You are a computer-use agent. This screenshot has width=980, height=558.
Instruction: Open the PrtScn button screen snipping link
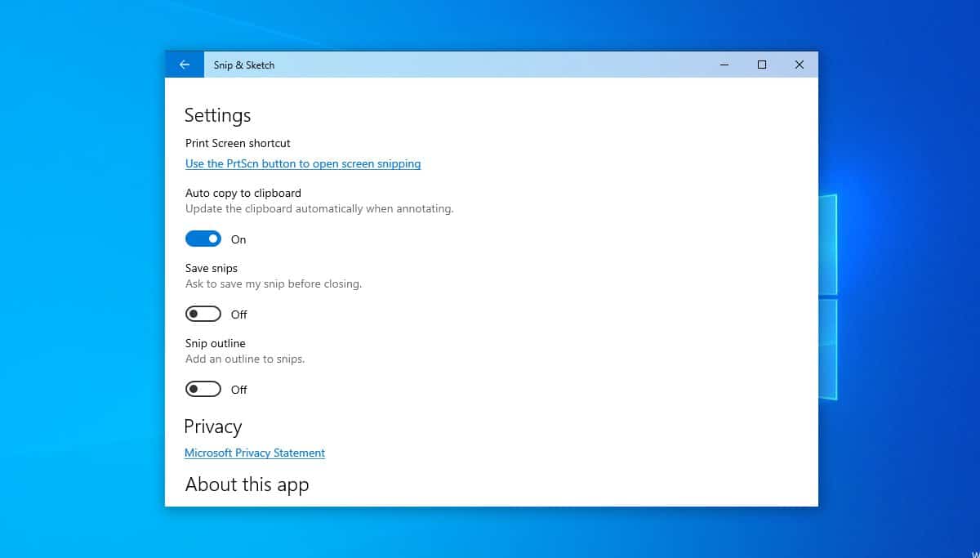click(x=303, y=163)
